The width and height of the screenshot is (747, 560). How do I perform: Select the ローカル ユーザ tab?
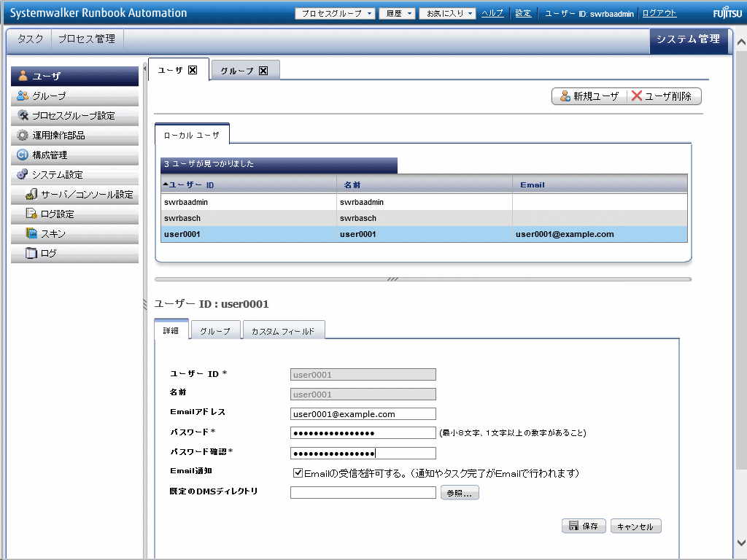pyautogui.click(x=192, y=135)
